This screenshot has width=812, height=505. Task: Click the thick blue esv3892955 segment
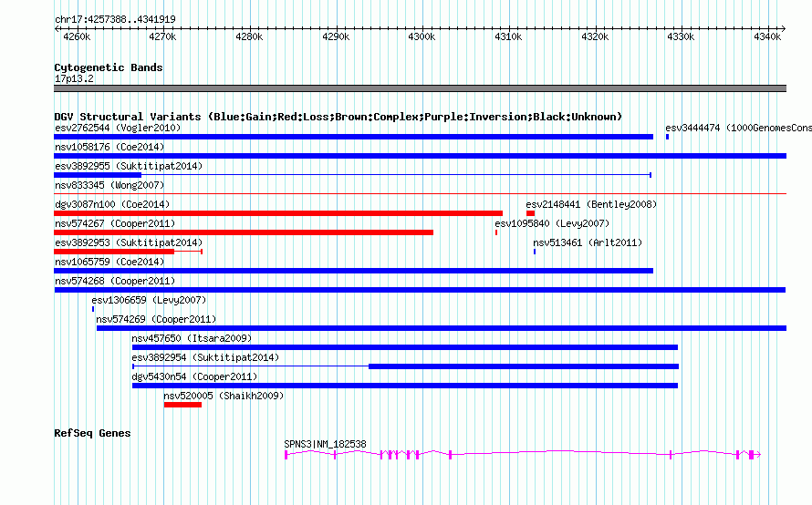tap(98, 175)
